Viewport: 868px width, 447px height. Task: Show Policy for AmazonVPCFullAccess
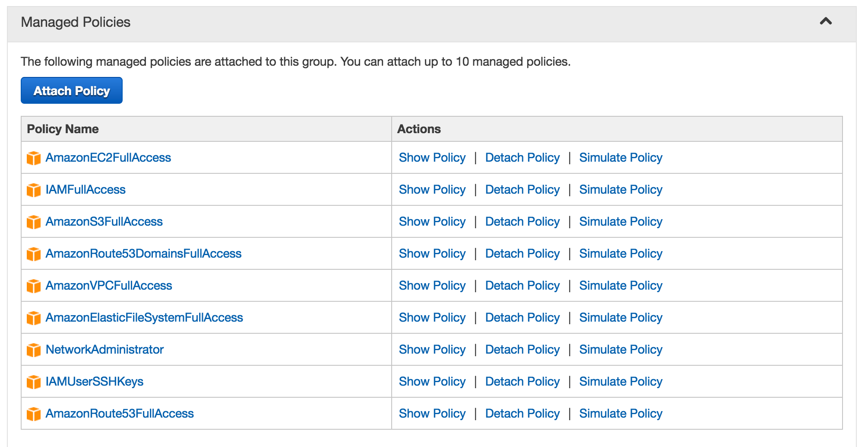pos(432,285)
